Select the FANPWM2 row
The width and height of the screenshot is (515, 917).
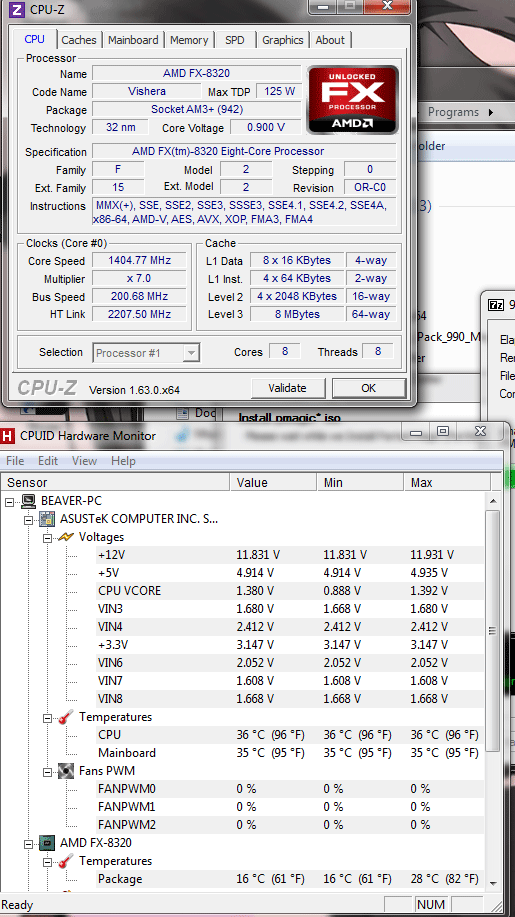[289, 825]
